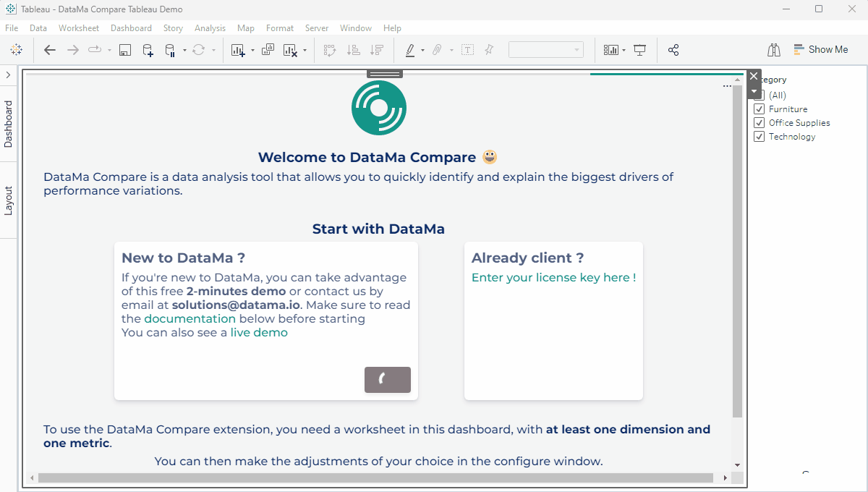Viewport: 868px width, 492px height.
Task: Switch to the Dashboard side tab
Action: click(9, 124)
